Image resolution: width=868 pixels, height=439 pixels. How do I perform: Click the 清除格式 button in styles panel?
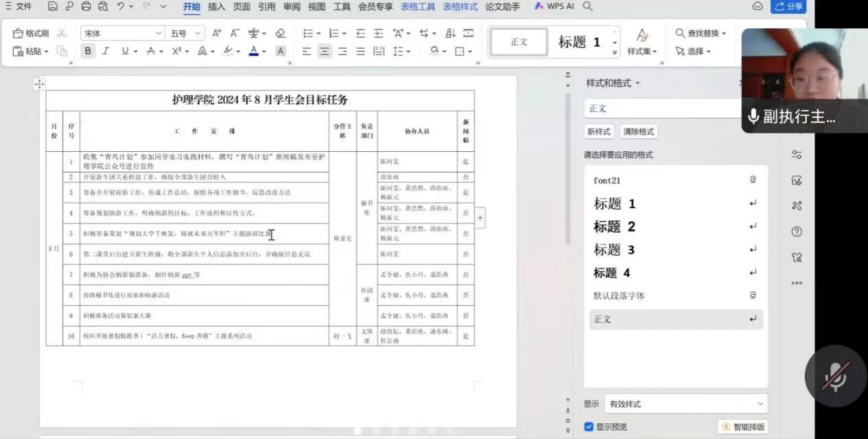click(639, 131)
